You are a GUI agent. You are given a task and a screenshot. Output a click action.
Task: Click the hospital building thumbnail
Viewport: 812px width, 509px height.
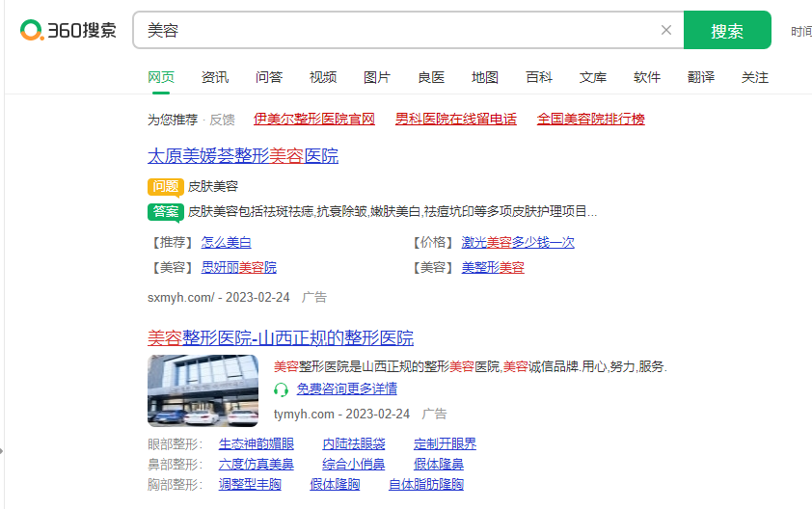click(x=203, y=390)
